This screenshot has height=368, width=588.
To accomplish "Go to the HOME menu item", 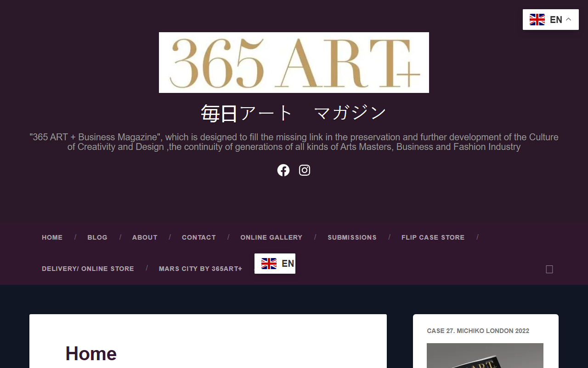I will tap(52, 237).
